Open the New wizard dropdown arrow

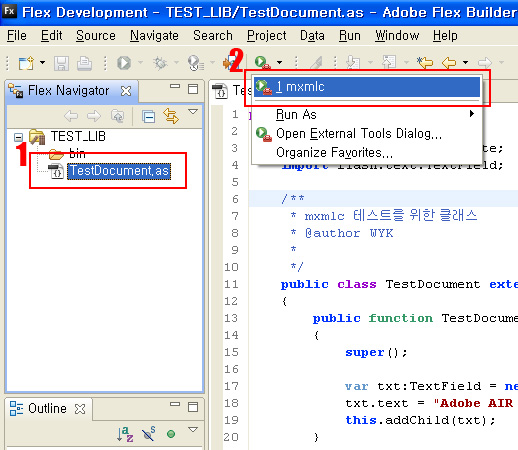42,62
